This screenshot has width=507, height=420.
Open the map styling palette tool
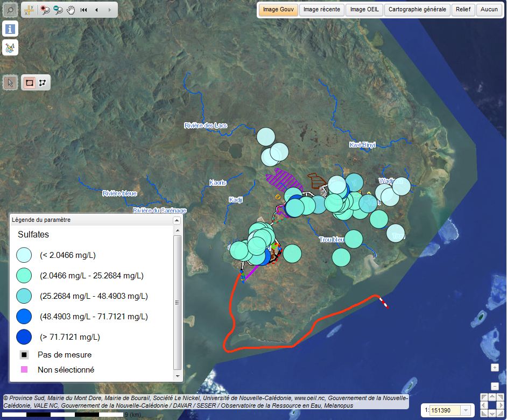[10, 48]
